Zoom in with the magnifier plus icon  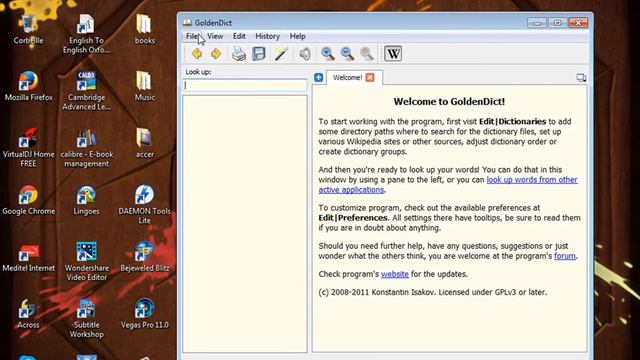coord(328,53)
